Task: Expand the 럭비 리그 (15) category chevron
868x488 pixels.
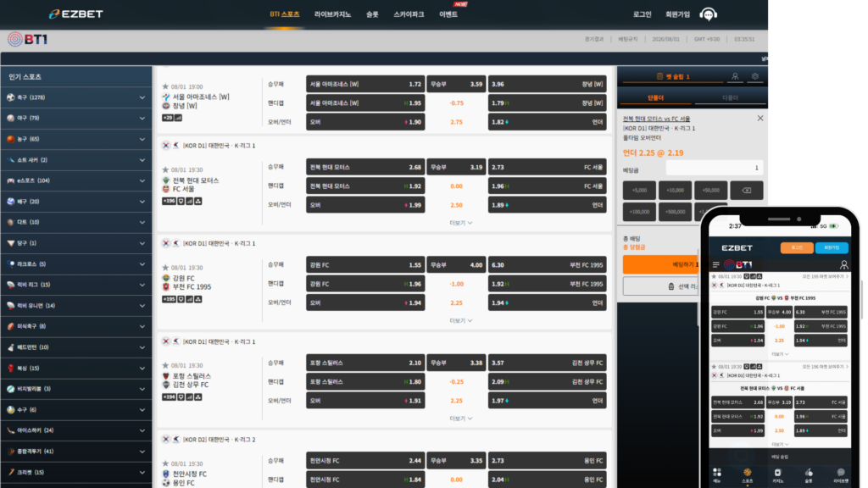Action: tap(142, 285)
